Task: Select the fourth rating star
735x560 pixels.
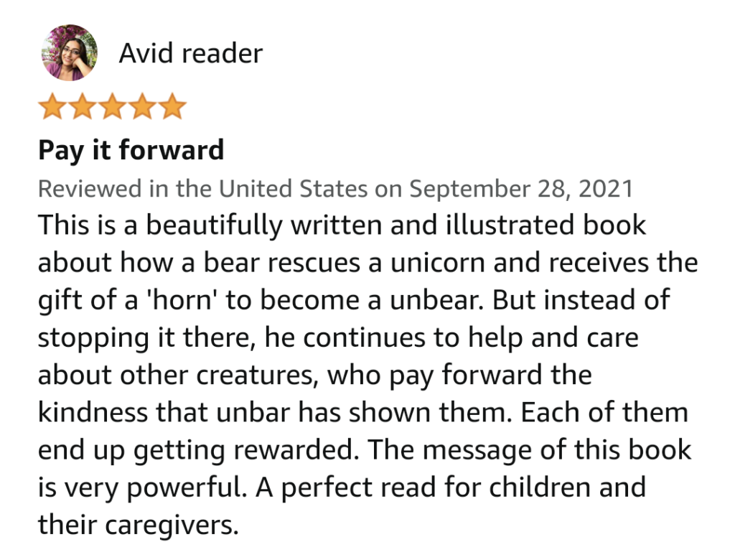Action: (141, 108)
